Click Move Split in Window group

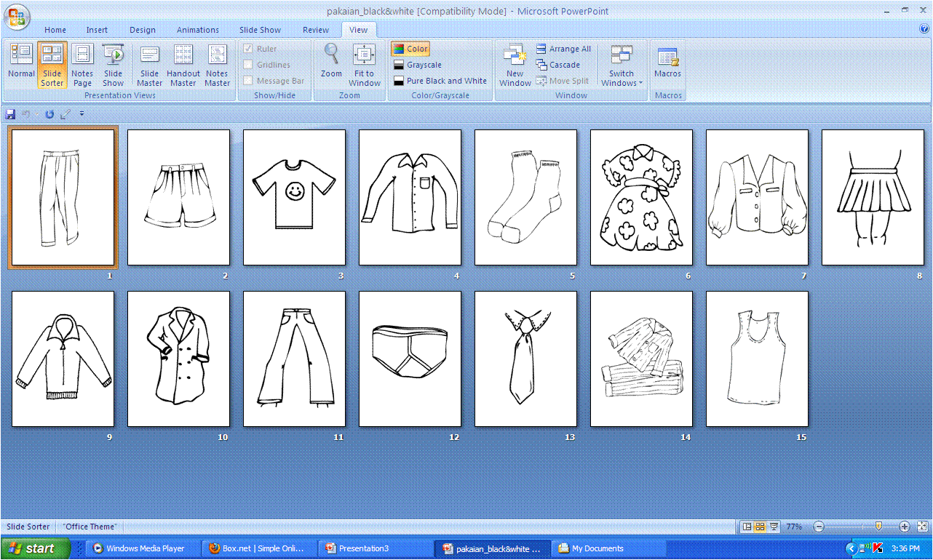(563, 81)
